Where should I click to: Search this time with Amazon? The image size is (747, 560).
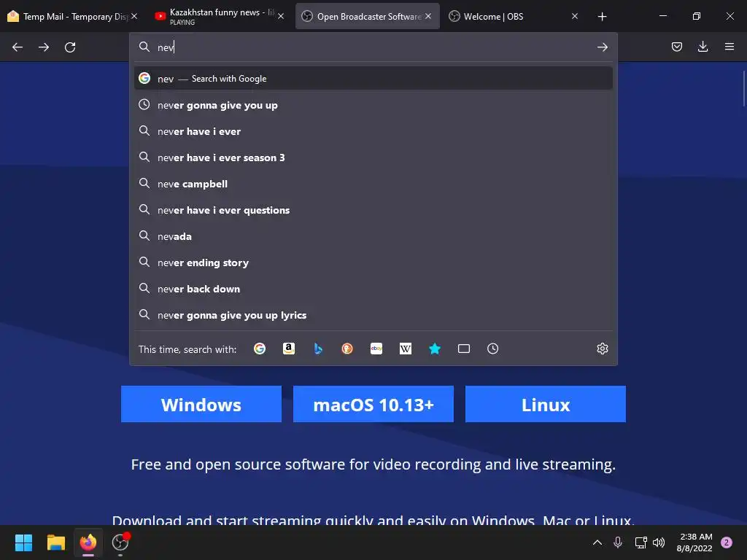click(289, 349)
